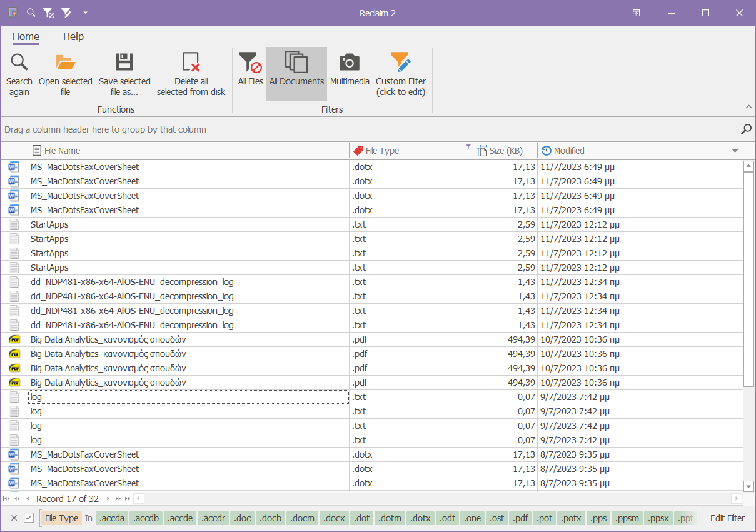Open the Custom Filter editor

pos(401,74)
